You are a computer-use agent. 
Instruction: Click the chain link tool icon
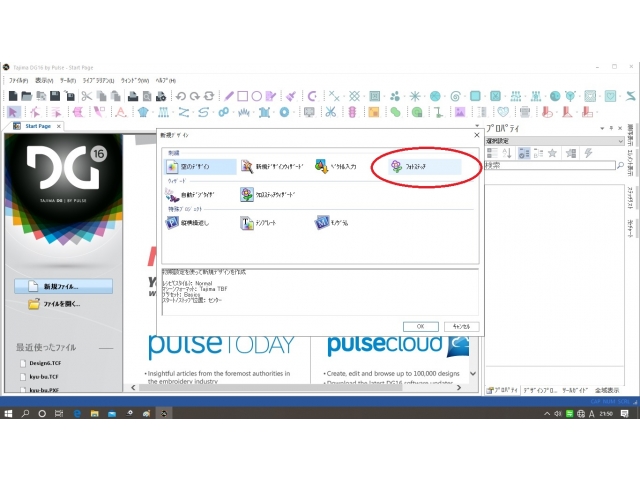pos(224,111)
